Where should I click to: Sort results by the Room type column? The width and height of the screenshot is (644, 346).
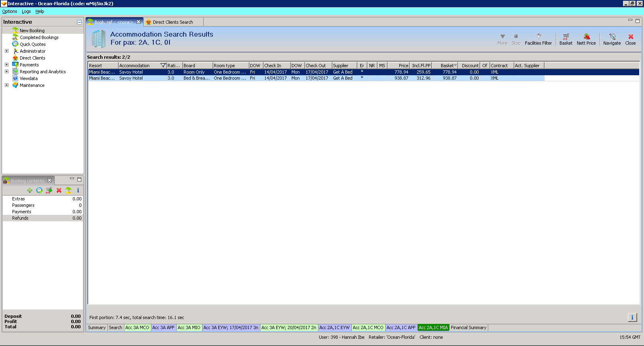(231, 66)
